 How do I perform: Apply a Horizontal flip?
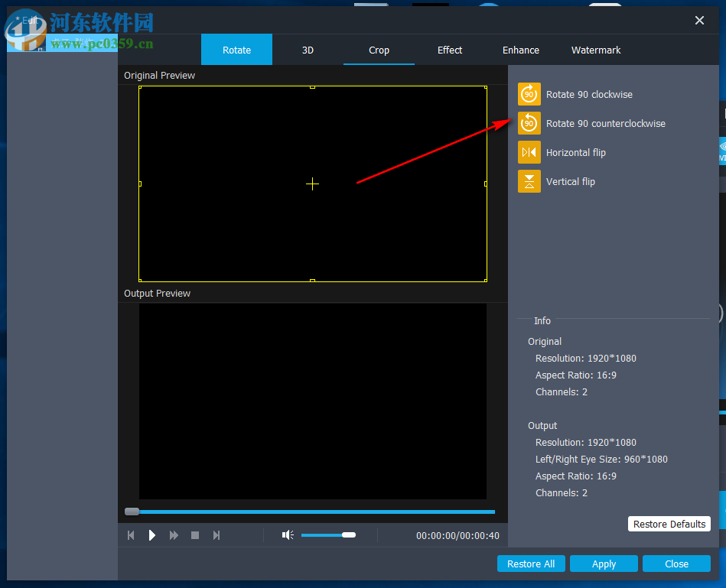[529, 152]
